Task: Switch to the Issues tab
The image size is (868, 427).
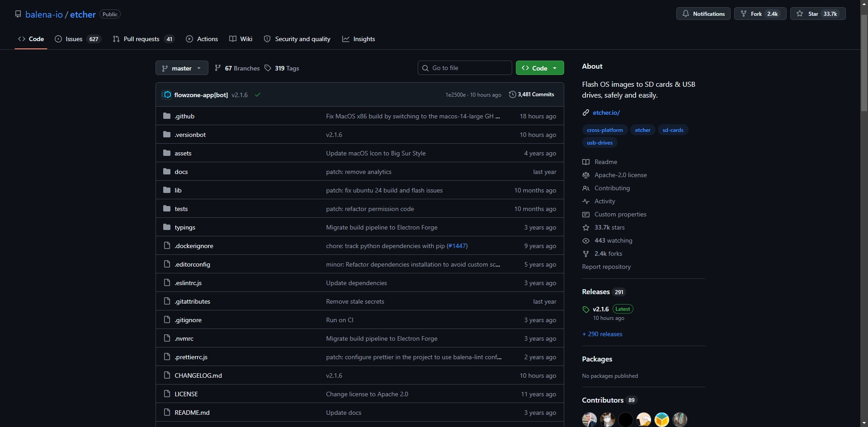Action: click(78, 39)
